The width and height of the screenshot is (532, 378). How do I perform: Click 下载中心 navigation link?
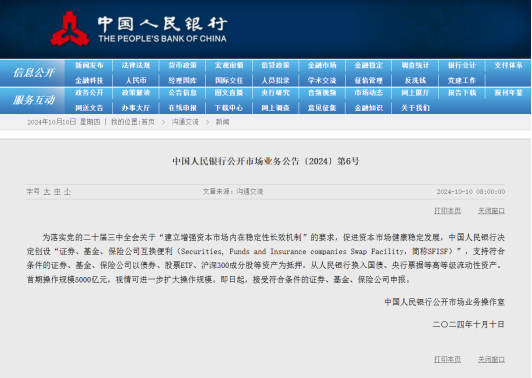(229, 108)
